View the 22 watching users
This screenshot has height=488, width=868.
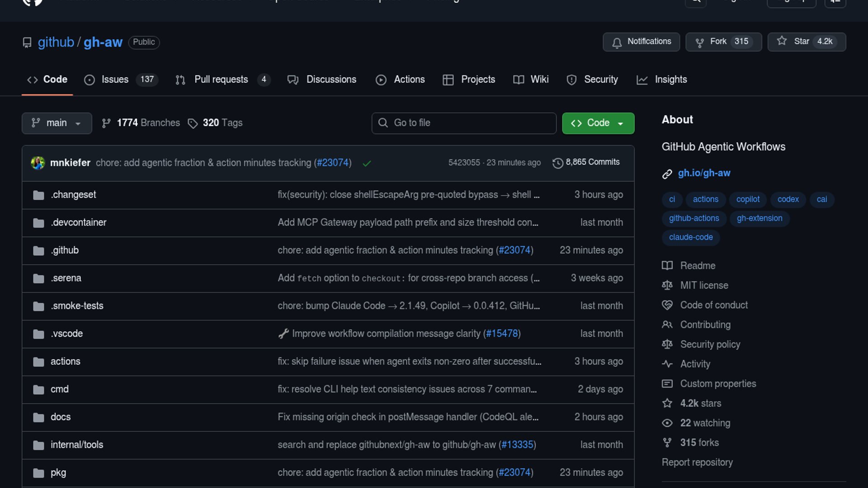(x=705, y=423)
